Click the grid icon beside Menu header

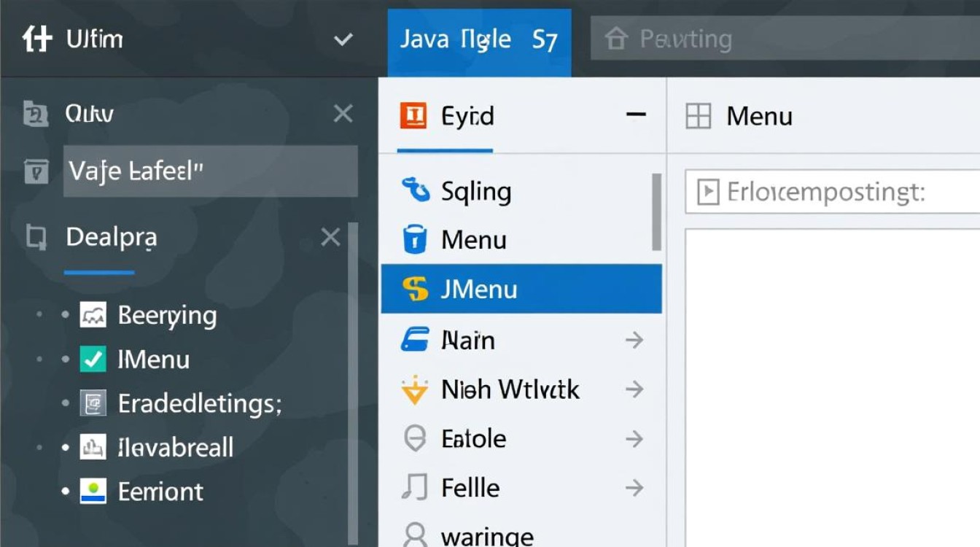(698, 116)
